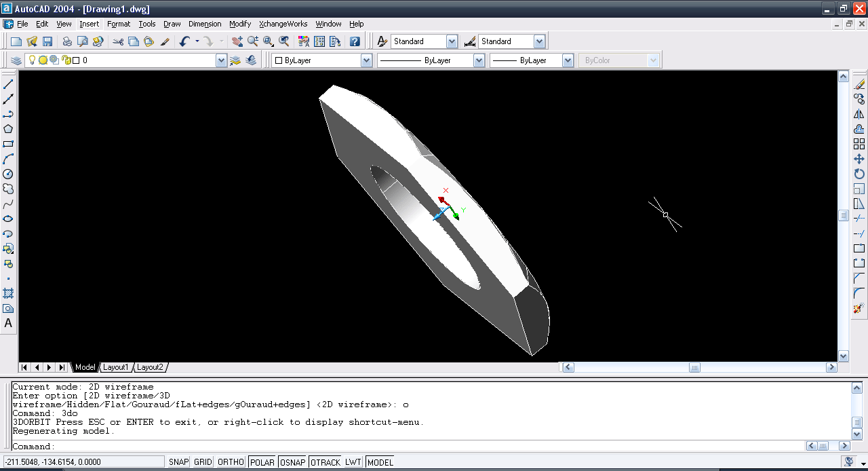Toggle layer 0 on/off lightbulb
The image size is (868, 471).
tap(31, 60)
